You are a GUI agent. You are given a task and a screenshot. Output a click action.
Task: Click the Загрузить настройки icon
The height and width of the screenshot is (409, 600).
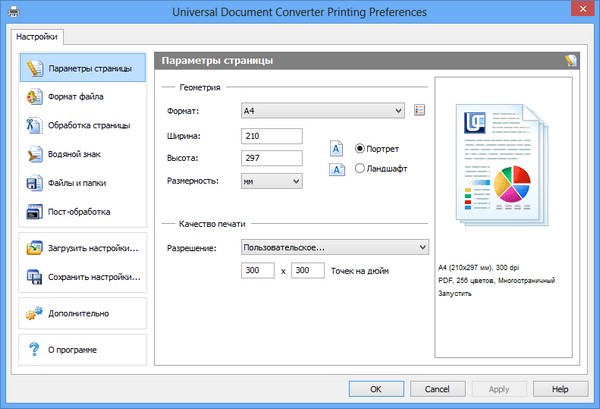[33, 247]
